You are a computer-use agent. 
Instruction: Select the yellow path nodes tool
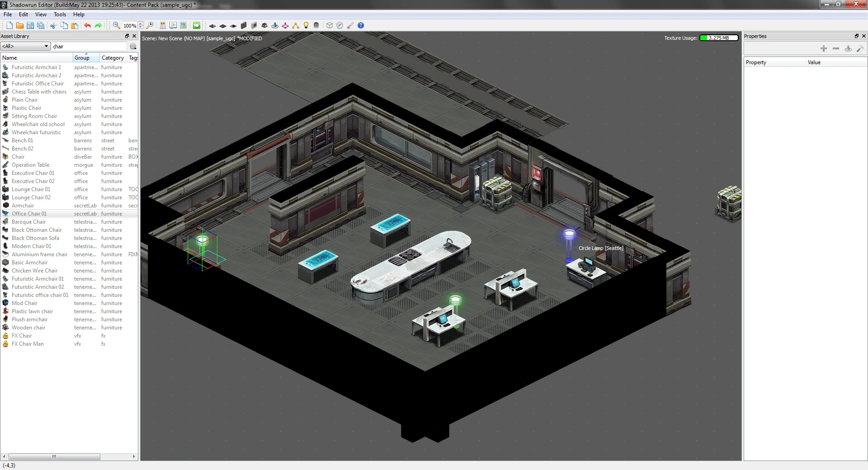pos(296,26)
